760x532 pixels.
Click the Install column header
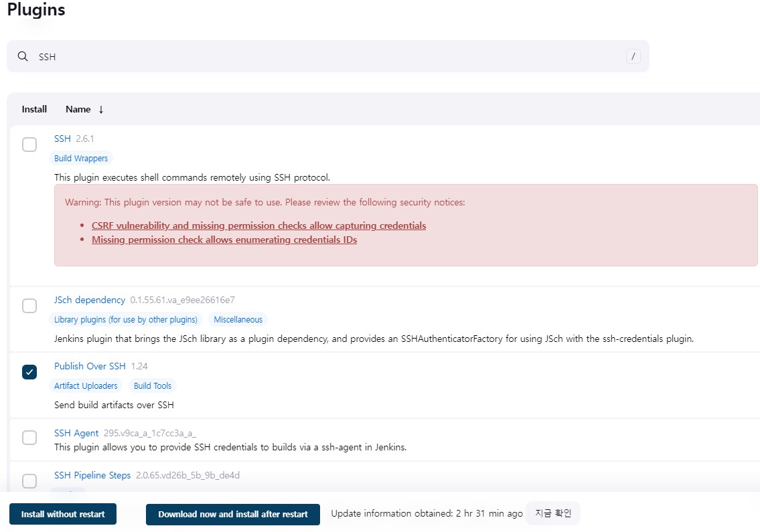click(34, 110)
